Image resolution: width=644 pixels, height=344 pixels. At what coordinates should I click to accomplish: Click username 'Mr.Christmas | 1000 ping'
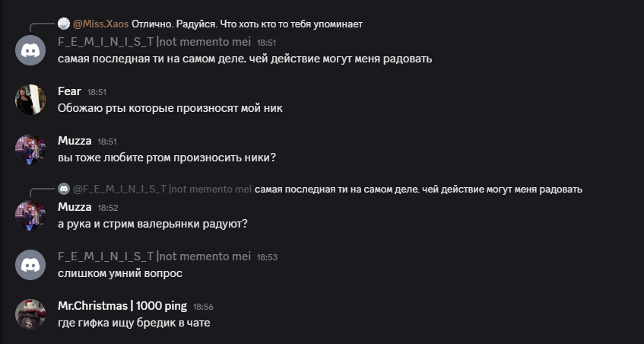(122, 306)
